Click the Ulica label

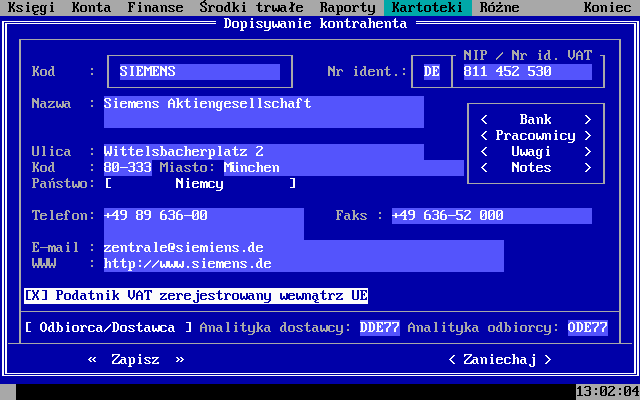(x=51, y=151)
